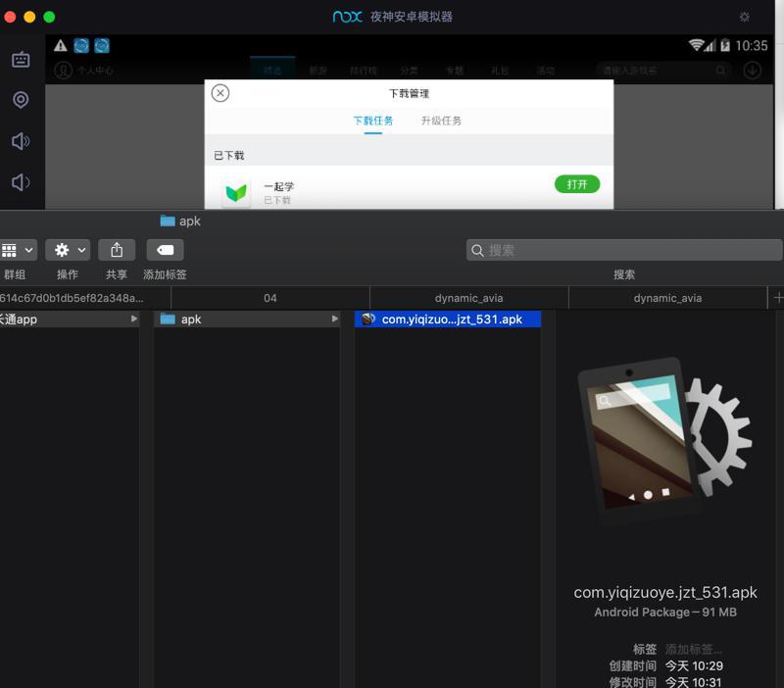Select the 614c67d0b1db5ef82a348a Finder tab
This screenshot has width=784, height=688.
click(85, 298)
